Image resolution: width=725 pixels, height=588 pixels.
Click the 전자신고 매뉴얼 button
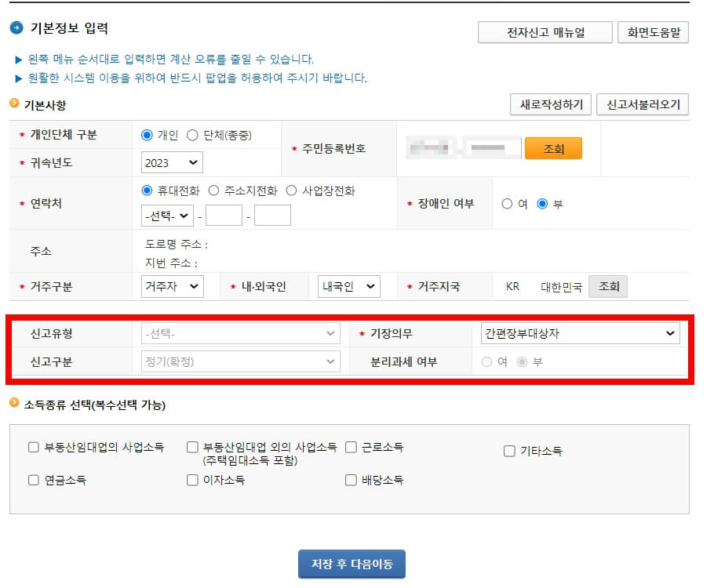tap(544, 33)
